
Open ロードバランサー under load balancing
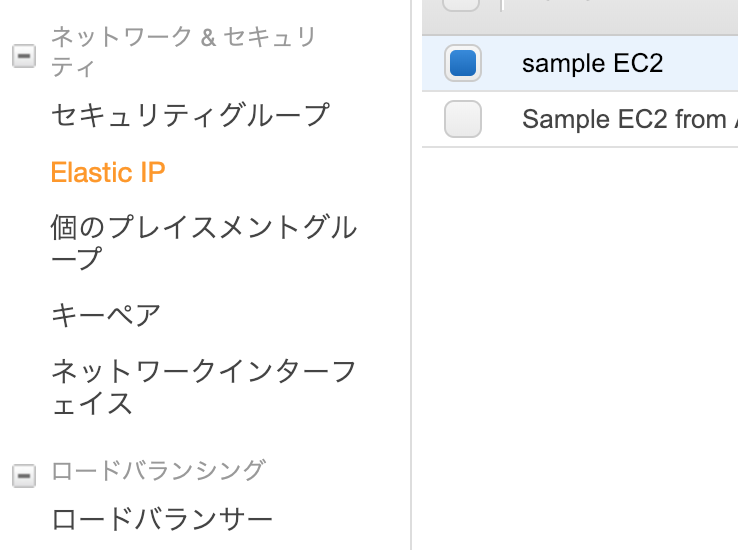(162, 520)
